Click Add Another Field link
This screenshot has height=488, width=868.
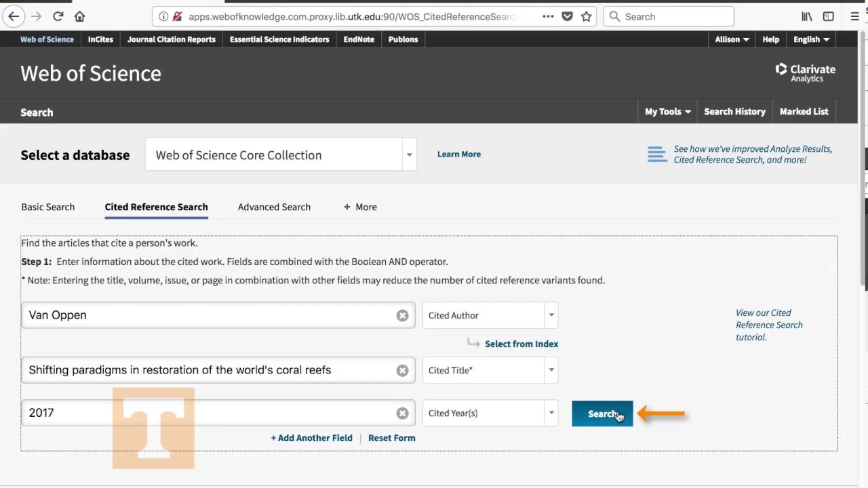(x=312, y=438)
